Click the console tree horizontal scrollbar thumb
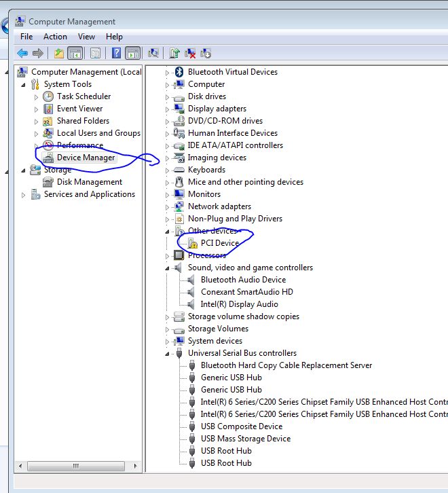The image size is (448, 493). [x=76, y=466]
